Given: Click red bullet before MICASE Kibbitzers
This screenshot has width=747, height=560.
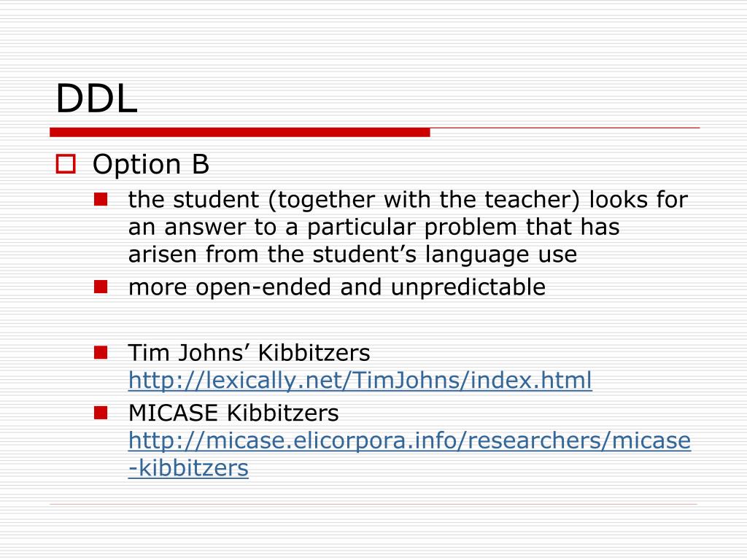Looking at the screenshot, I should pyautogui.click(x=101, y=413).
